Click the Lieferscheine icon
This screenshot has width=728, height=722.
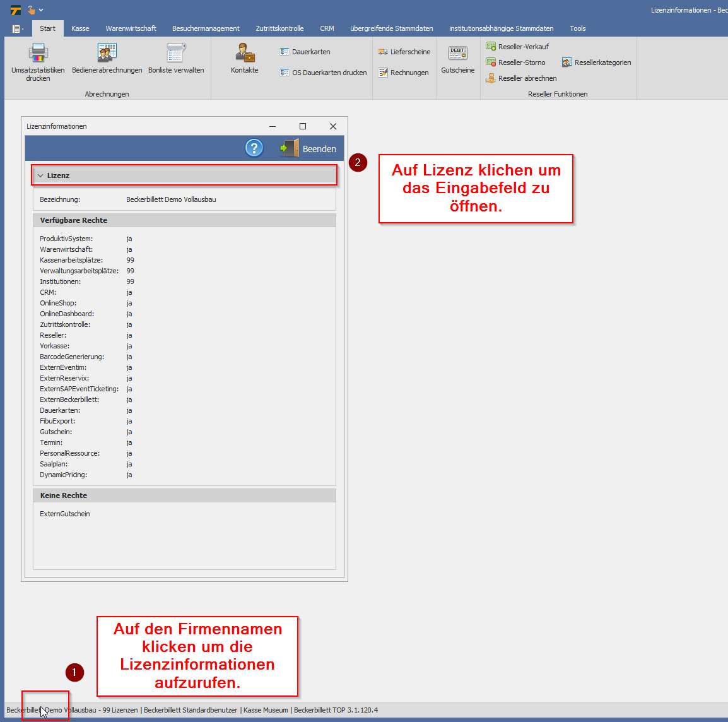(x=382, y=52)
